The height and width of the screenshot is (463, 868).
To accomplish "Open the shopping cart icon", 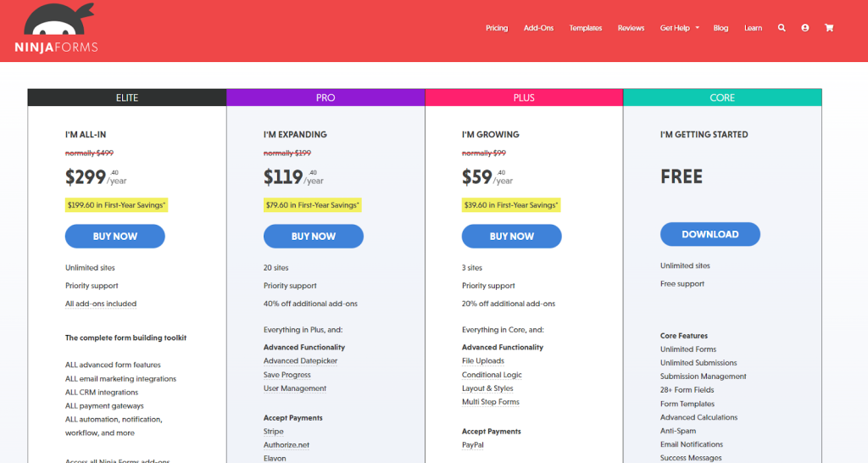I will coord(829,28).
